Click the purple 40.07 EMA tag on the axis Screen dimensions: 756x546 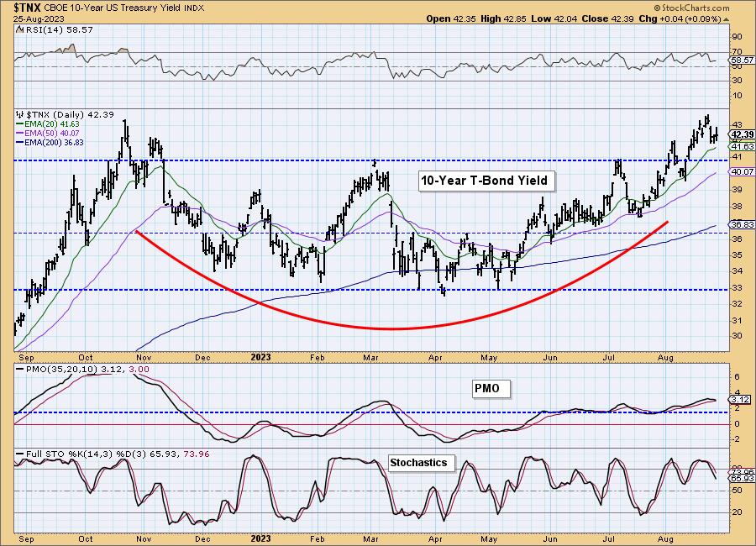[x=743, y=171]
